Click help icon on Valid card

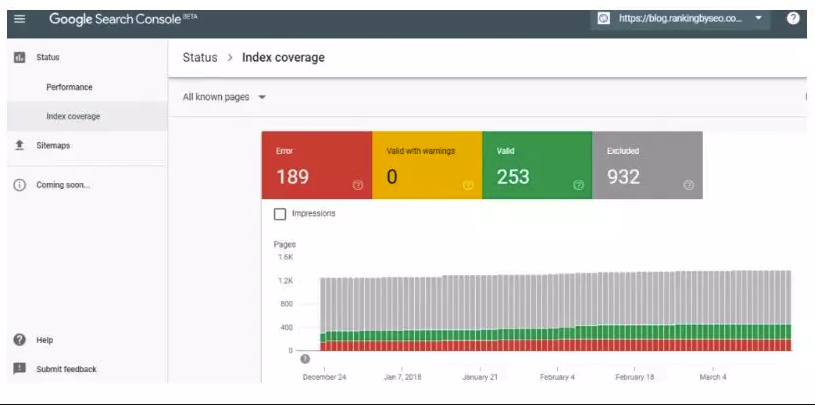(x=578, y=185)
